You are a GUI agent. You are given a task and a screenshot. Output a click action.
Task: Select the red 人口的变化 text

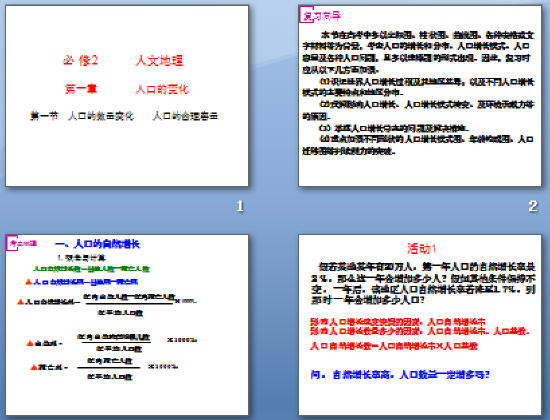(x=162, y=89)
